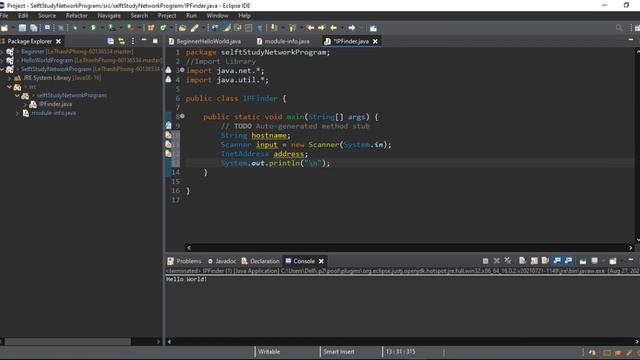The image size is (640, 360).
Task: Click the Save icon in the toolbar
Action: 22,28
